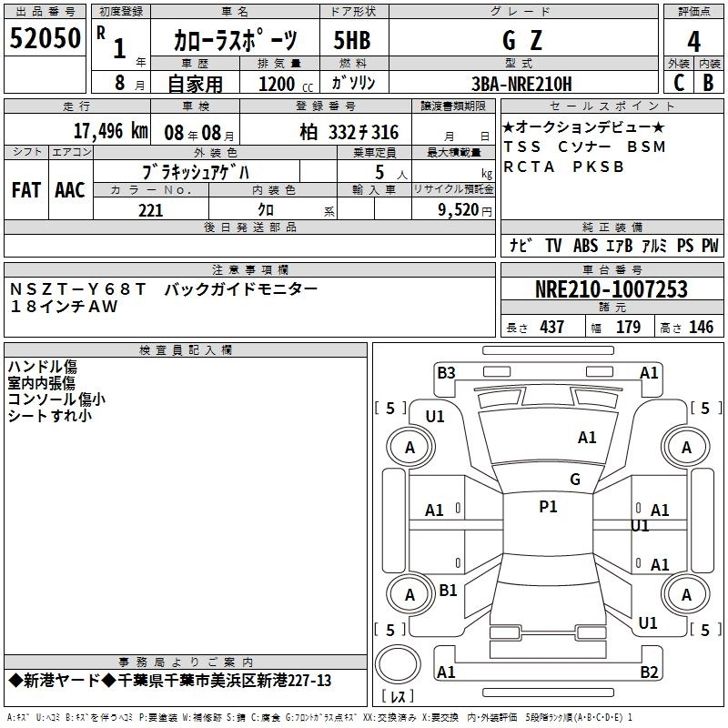Screen dimensions: 728x728
Task: Click the overall evaluation score 4
Action: coord(693,41)
